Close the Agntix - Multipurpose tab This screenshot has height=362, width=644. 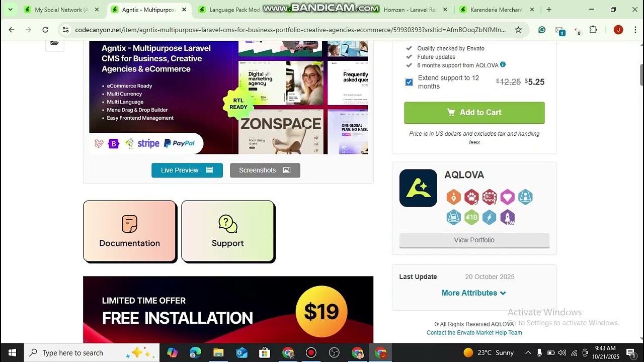(x=184, y=10)
